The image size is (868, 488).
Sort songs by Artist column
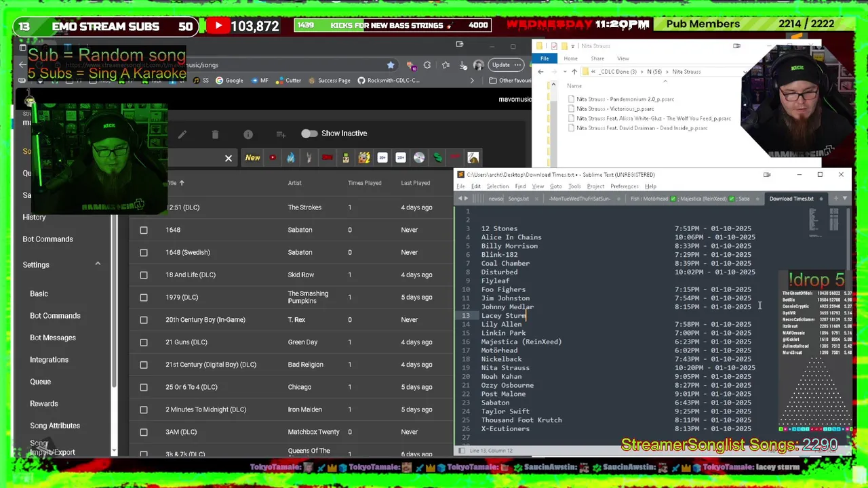(x=294, y=183)
